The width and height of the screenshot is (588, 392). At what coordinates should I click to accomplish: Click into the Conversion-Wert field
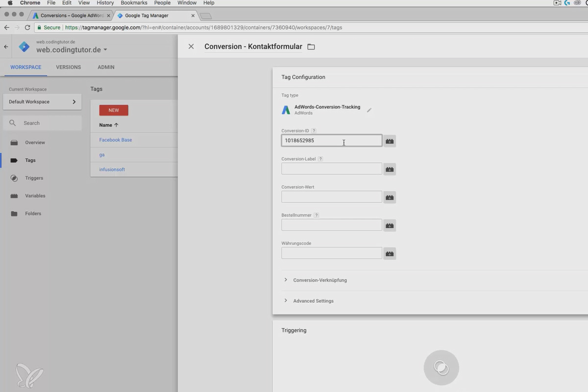[332, 196]
